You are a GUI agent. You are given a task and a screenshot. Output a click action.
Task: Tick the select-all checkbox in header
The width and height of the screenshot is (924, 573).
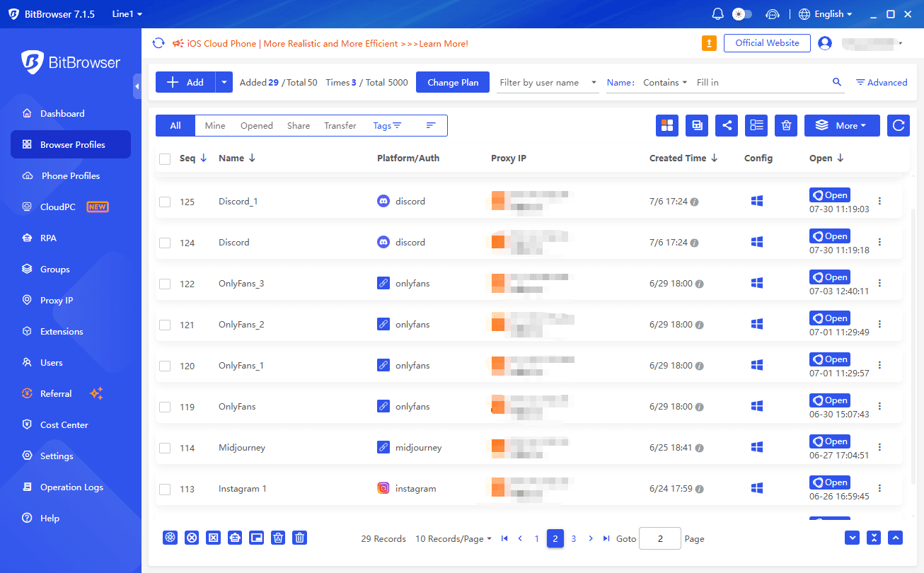(x=165, y=159)
